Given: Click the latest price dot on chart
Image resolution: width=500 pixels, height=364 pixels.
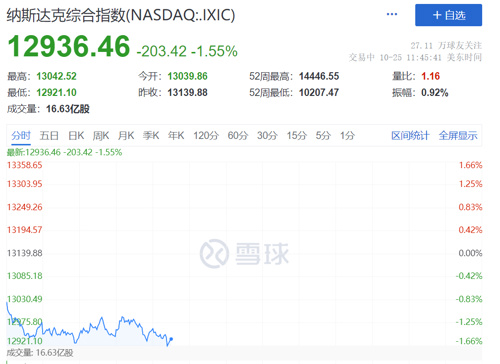Looking at the screenshot, I should click(171, 339).
